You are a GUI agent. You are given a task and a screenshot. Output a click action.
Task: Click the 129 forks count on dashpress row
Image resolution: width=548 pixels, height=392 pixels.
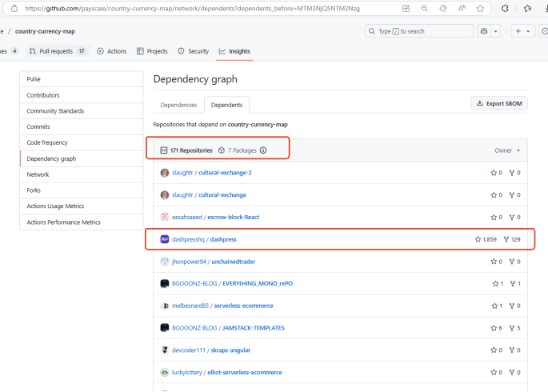[512, 239]
